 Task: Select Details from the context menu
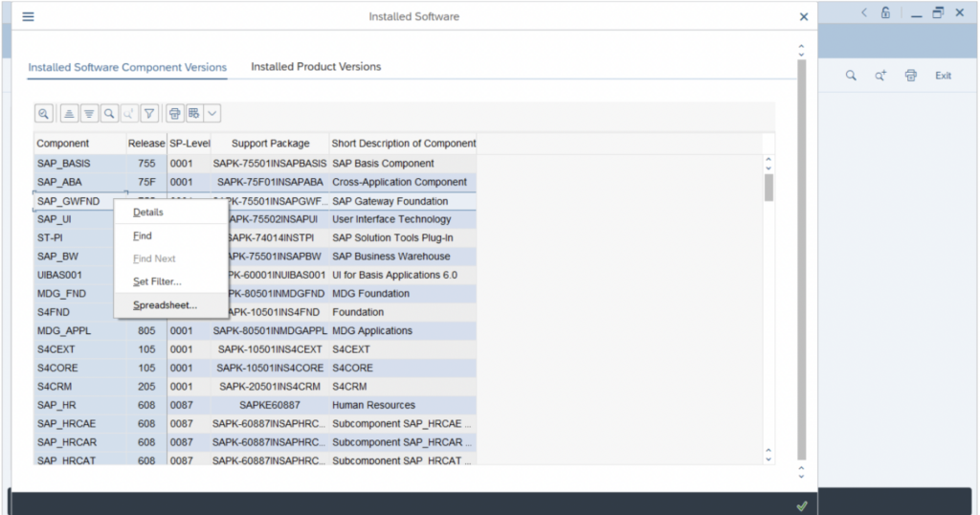pyautogui.click(x=148, y=213)
